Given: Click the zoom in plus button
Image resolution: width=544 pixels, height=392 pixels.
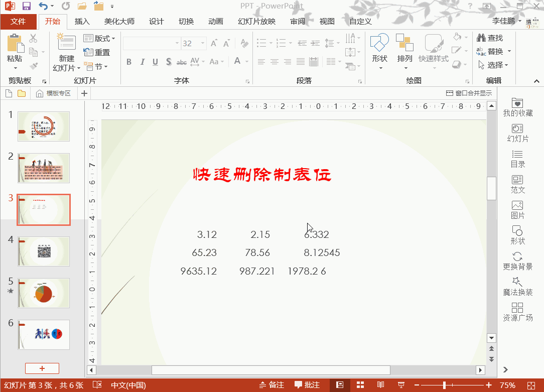Looking at the screenshot, I should [489, 385].
